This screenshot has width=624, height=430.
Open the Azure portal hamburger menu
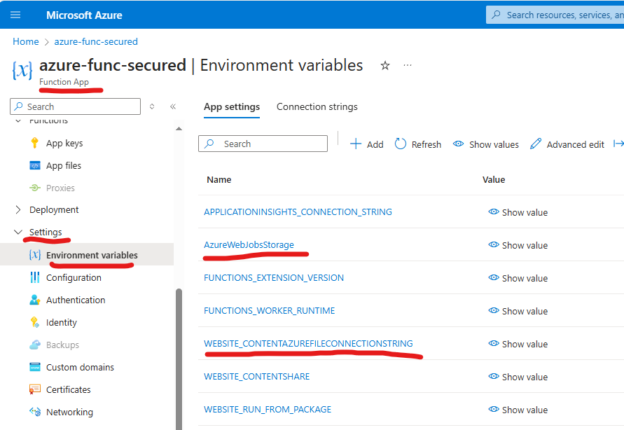click(15, 14)
